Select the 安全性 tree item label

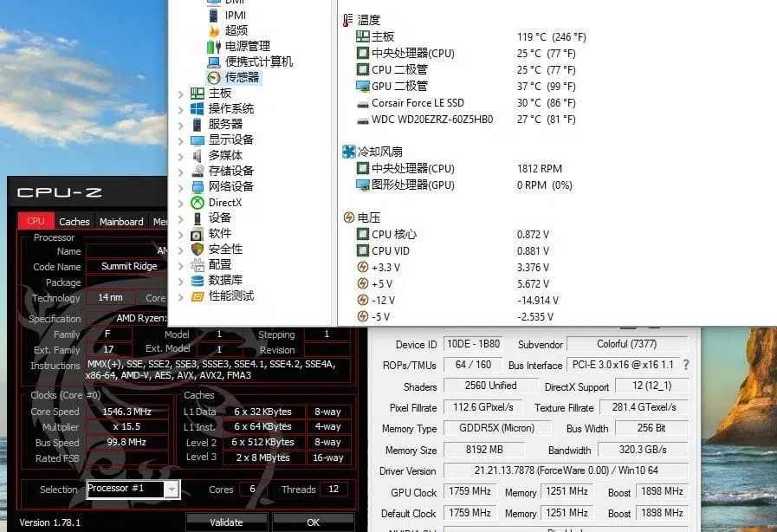(x=225, y=250)
